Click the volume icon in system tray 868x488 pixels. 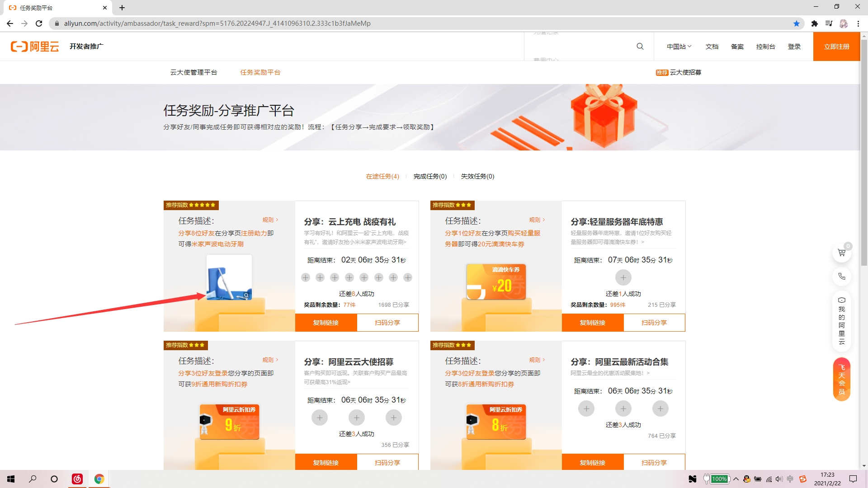coord(778,479)
